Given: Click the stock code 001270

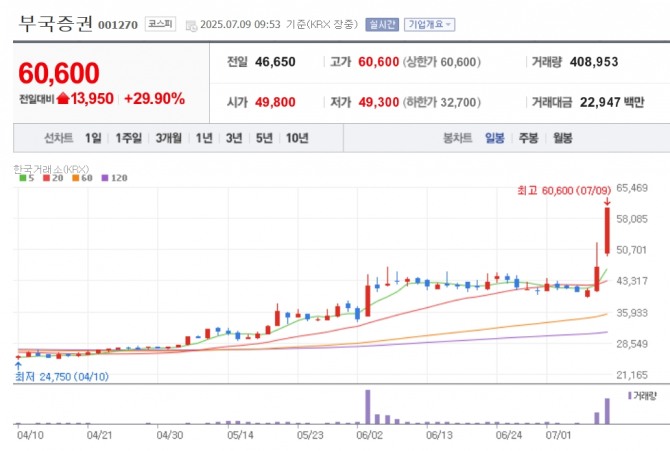Looking at the screenshot, I should pyautogui.click(x=118, y=25).
